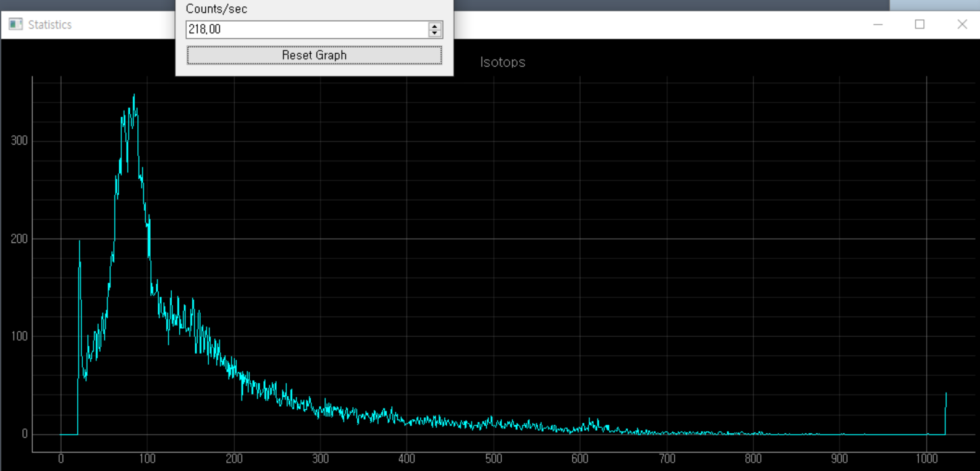Decrease Counts/sec with the down arrow
Viewport: 980px width, 471px height.
tap(435, 33)
